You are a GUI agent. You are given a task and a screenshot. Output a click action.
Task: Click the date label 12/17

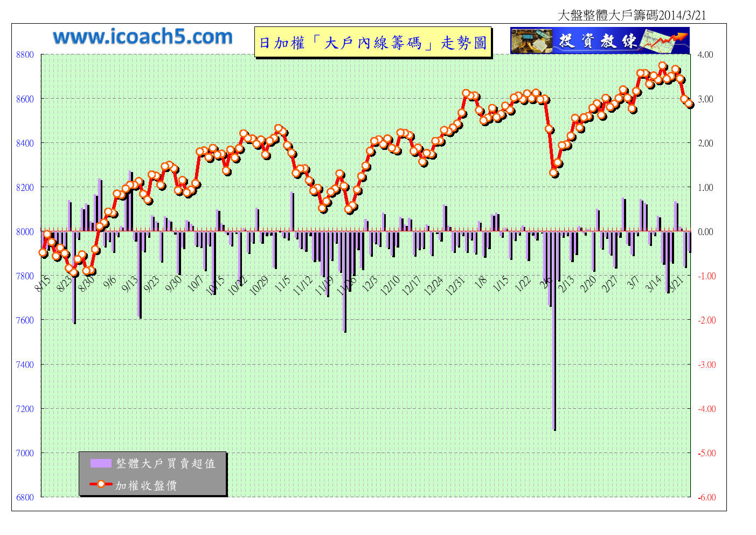click(412, 285)
